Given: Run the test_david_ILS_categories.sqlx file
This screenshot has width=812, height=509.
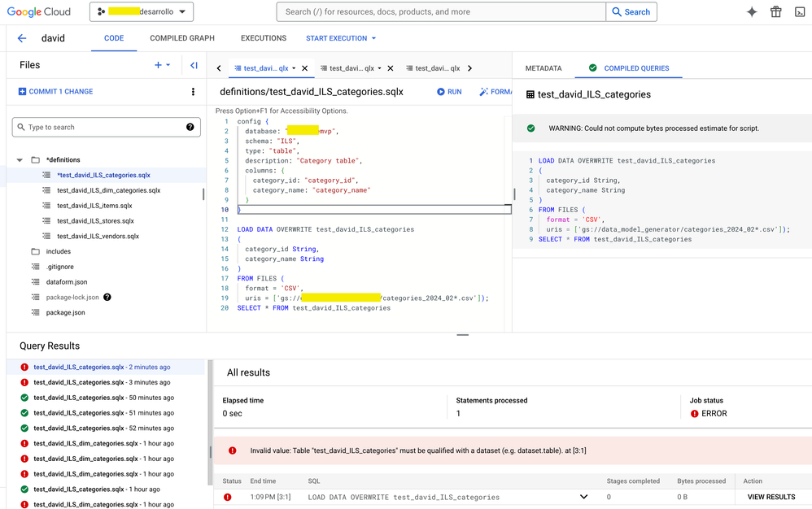Looking at the screenshot, I should coord(449,92).
